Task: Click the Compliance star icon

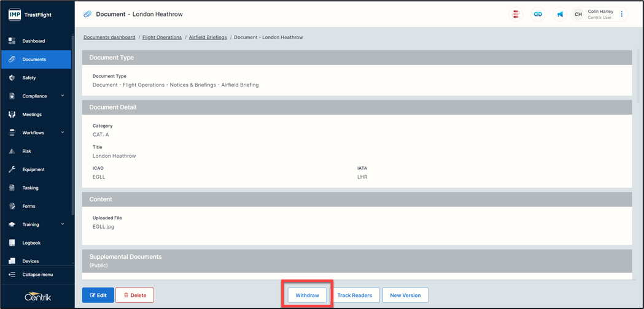Action: pos(12,96)
